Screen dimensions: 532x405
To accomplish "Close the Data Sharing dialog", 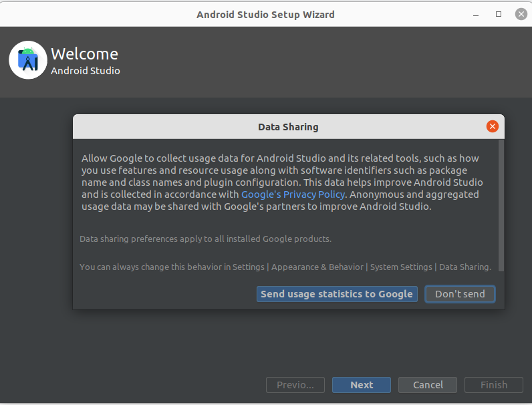I will pos(492,126).
